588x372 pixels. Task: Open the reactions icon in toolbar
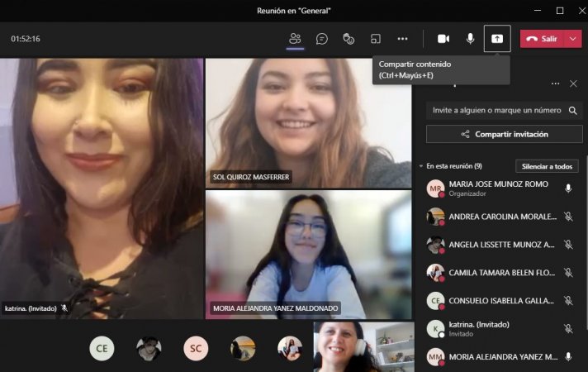pos(349,39)
